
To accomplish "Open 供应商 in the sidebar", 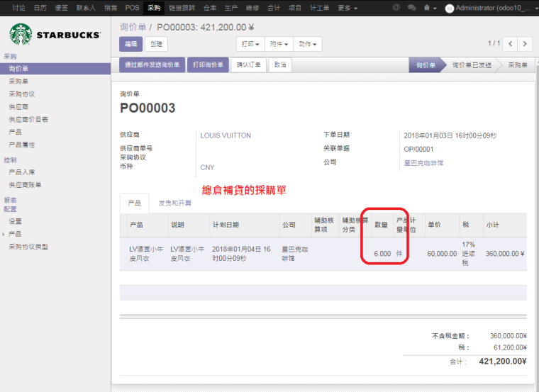I will coord(18,107).
